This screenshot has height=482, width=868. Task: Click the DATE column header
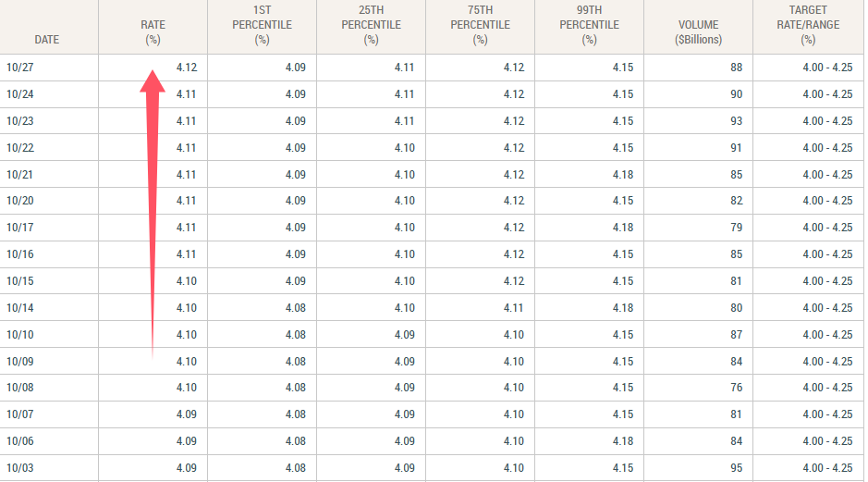click(x=45, y=40)
